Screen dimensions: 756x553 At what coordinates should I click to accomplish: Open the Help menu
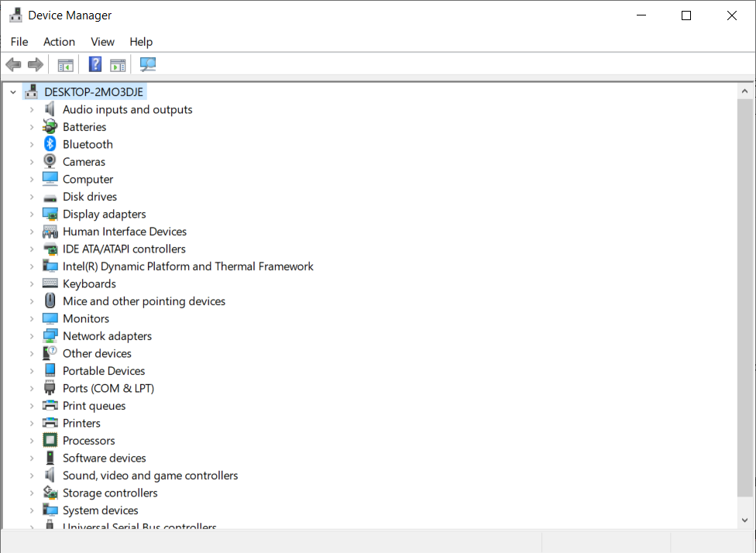point(141,42)
